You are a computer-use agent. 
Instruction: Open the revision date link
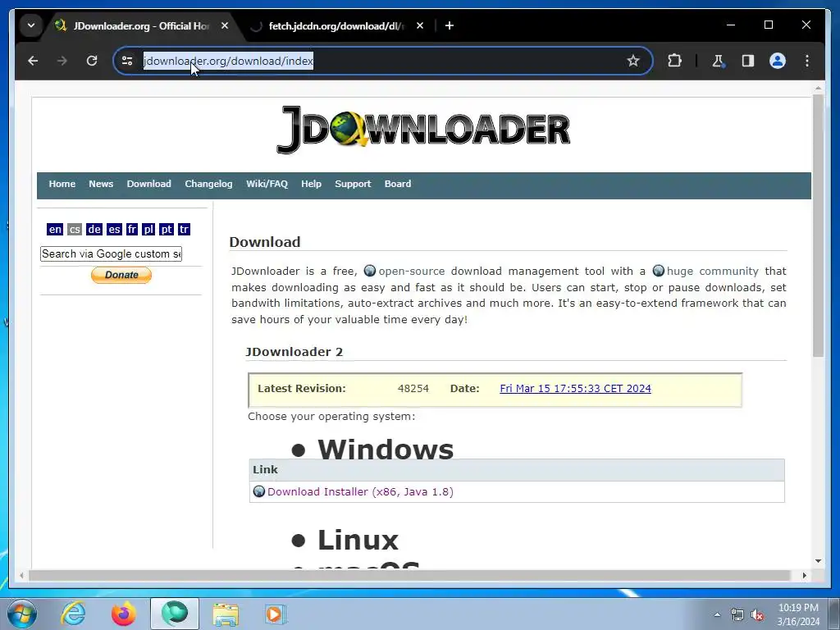(x=575, y=388)
